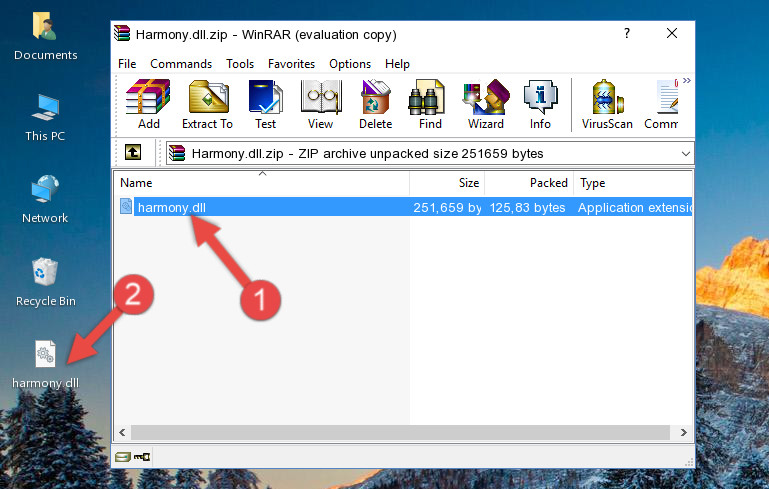Viewport: 769px width, 489px height.
Task: Click the horizontal scrollbar right arrow
Action: point(683,432)
